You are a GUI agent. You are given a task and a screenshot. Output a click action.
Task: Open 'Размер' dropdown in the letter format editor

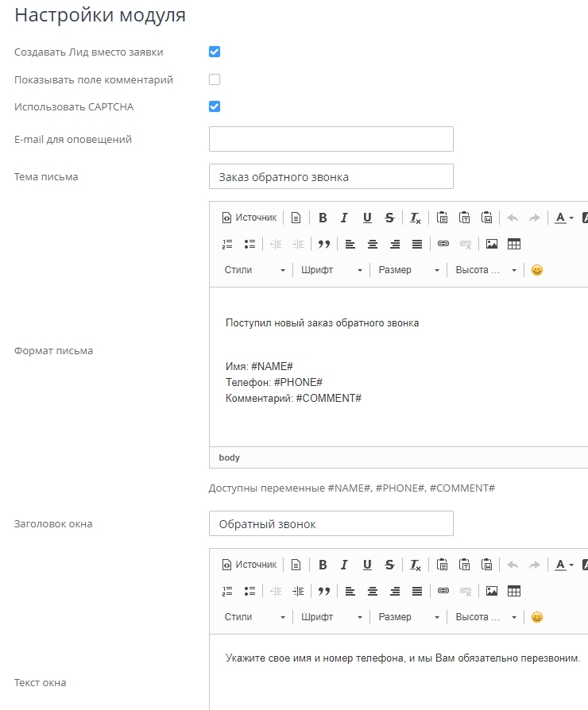[408, 270]
